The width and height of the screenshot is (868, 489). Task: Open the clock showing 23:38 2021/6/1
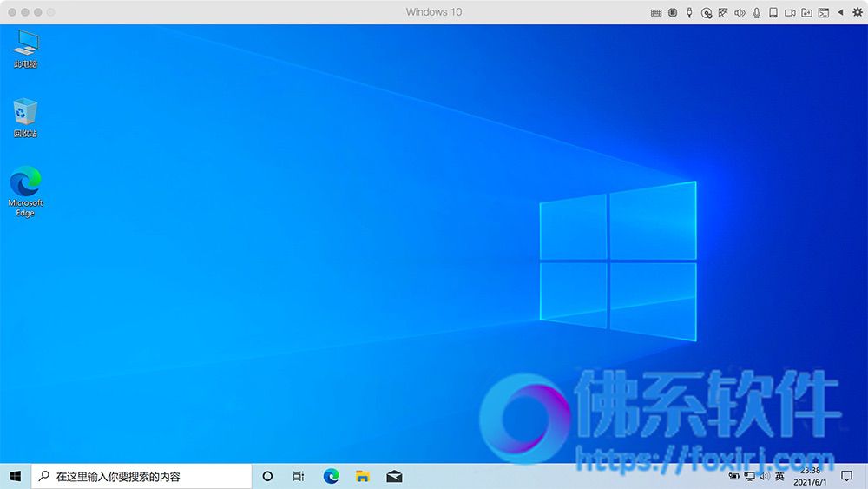point(810,476)
